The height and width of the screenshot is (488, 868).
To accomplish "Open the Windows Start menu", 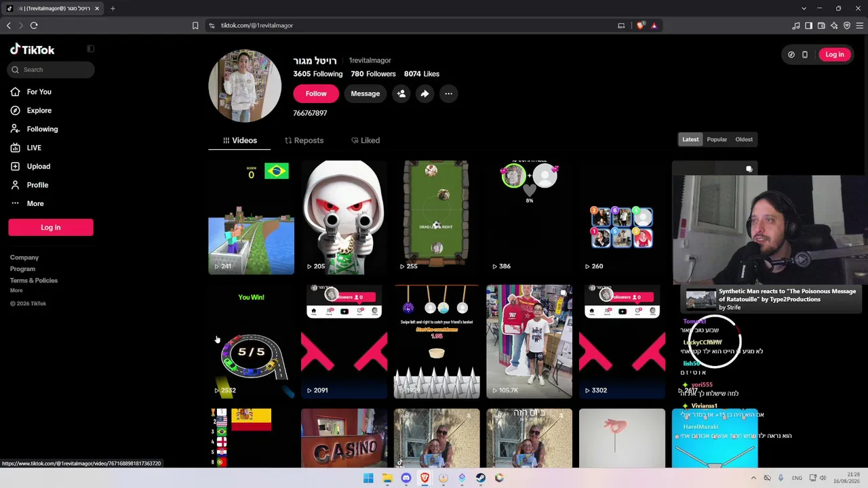I will (x=368, y=478).
